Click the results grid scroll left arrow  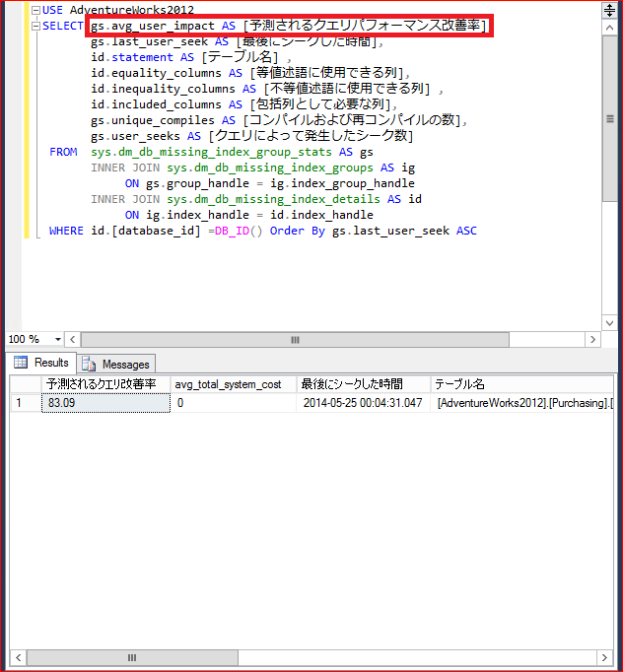point(18,657)
